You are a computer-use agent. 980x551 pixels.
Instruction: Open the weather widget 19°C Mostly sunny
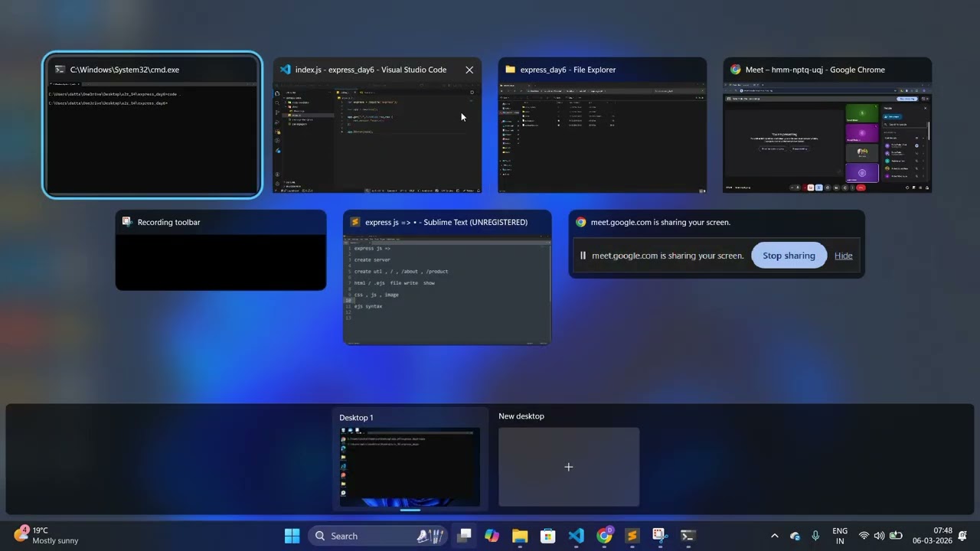coord(47,536)
